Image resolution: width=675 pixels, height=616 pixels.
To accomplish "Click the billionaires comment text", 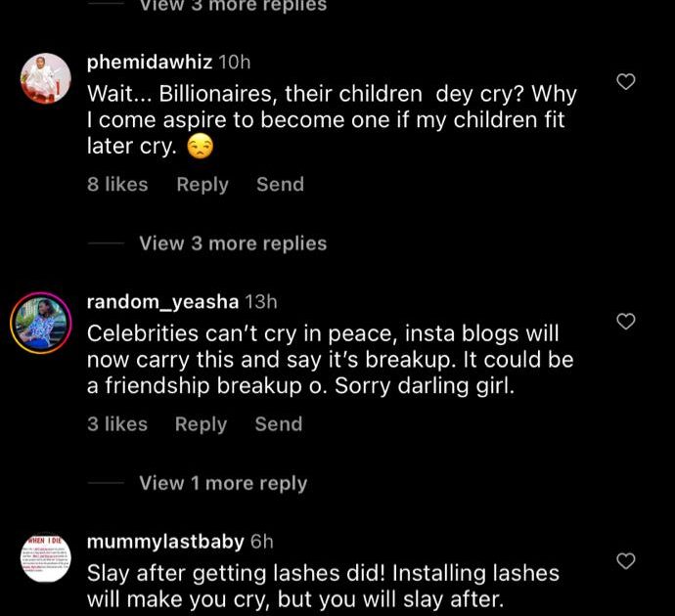I will (x=331, y=120).
